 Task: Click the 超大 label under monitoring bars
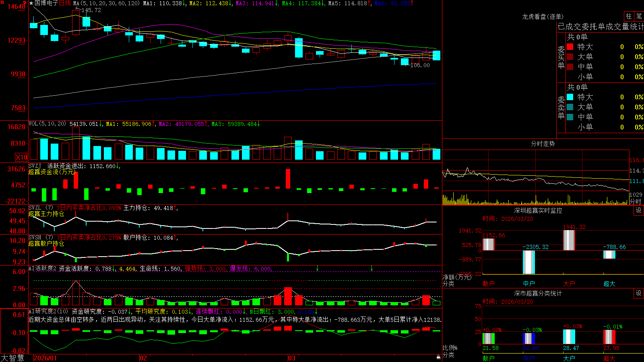pyautogui.click(x=609, y=284)
